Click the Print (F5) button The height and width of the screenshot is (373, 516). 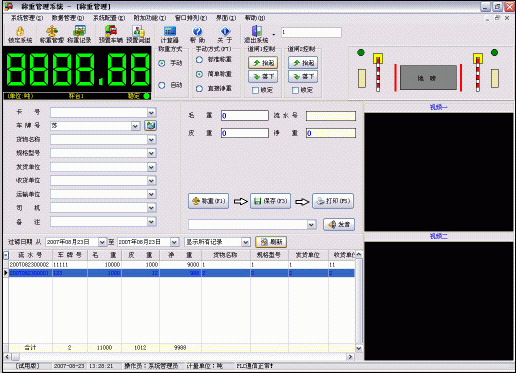click(333, 201)
